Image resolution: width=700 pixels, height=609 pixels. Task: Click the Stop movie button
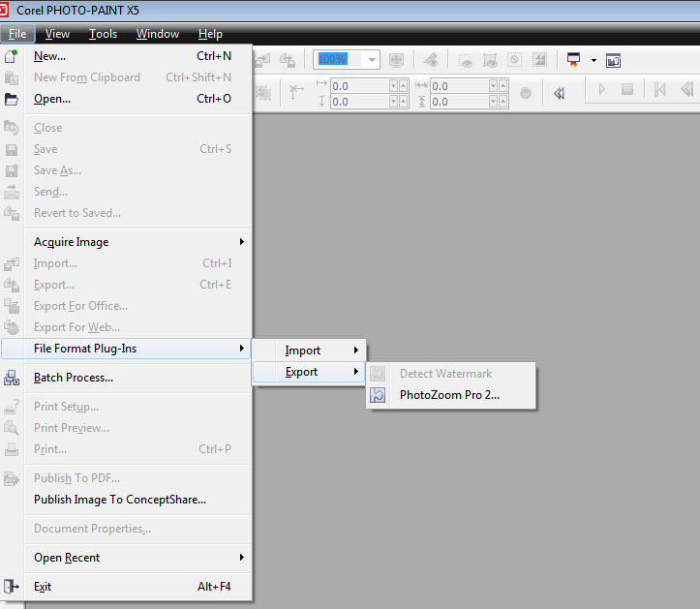[x=627, y=89]
